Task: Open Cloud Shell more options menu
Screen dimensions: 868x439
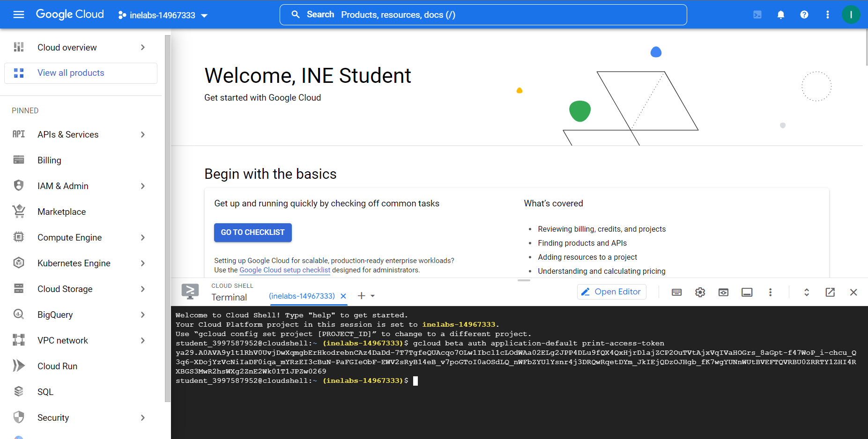Action: pyautogui.click(x=770, y=293)
